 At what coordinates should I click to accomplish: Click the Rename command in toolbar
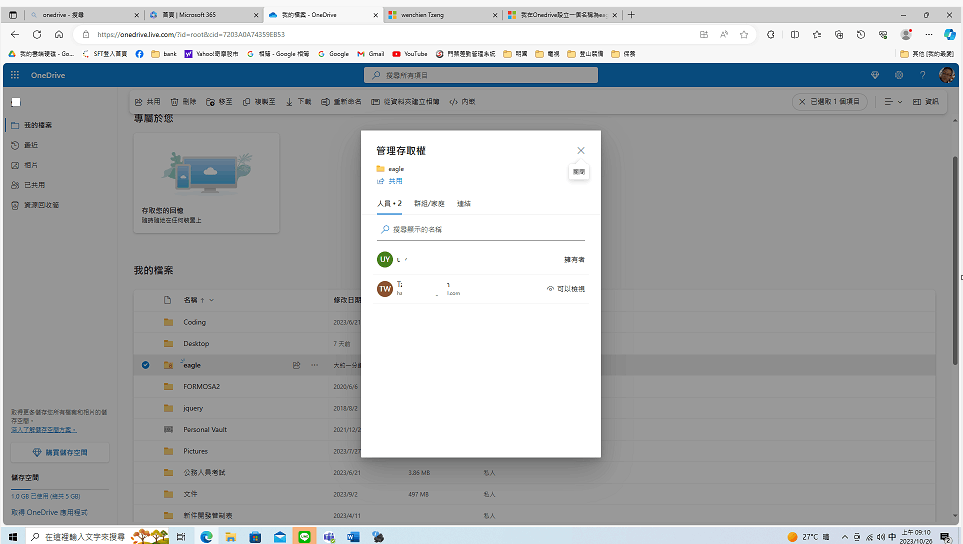pyautogui.click(x=341, y=102)
